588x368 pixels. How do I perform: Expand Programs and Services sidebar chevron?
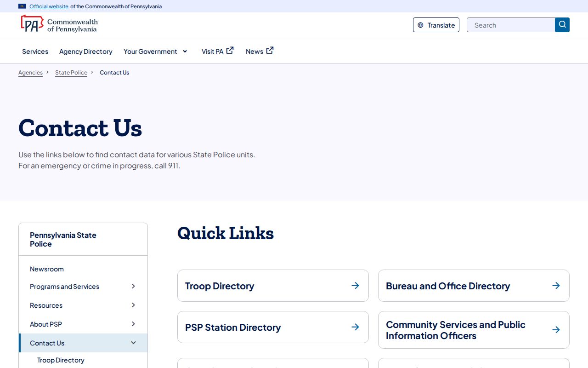pyautogui.click(x=133, y=286)
